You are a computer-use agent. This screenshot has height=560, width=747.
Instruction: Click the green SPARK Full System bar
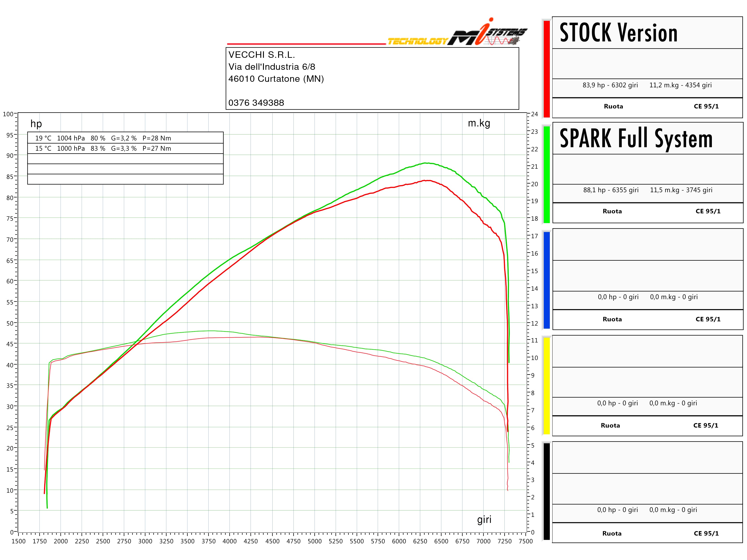[x=546, y=174]
